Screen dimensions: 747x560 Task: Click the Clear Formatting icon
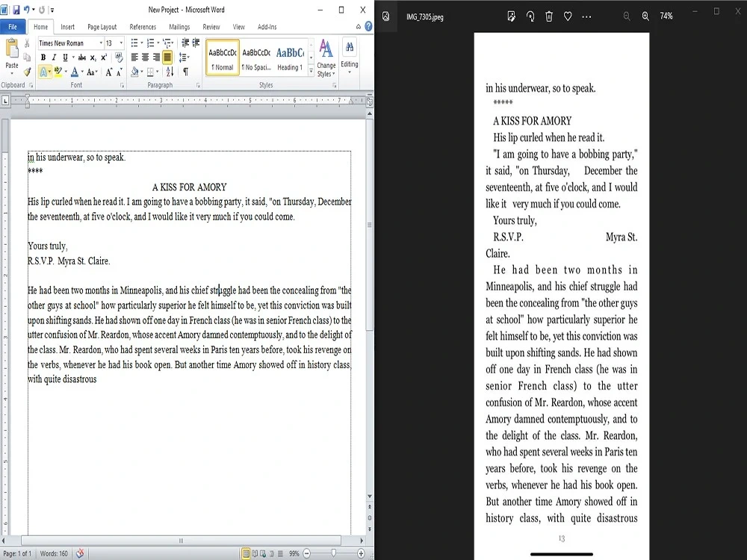pyautogui.click(x=119, y=57)
